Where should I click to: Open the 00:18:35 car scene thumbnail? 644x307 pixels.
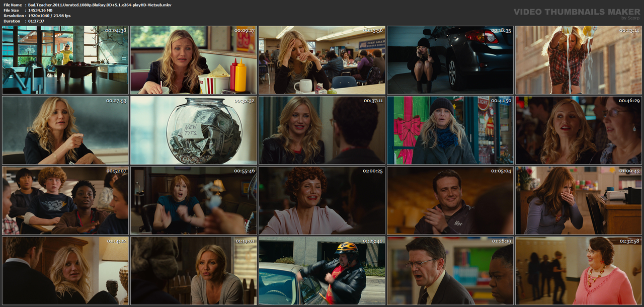point(450,60)
